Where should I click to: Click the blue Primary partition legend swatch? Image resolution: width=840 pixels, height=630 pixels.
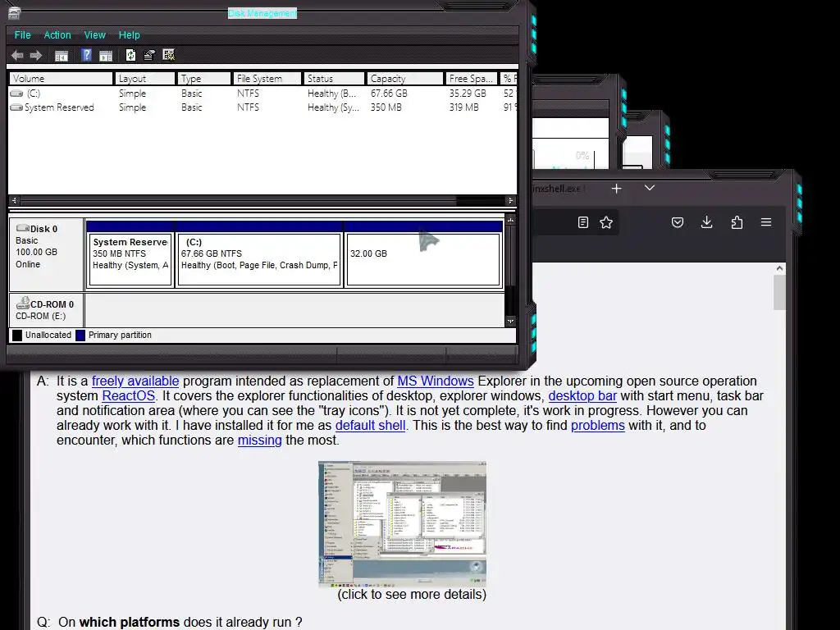(x=80, y=336)
